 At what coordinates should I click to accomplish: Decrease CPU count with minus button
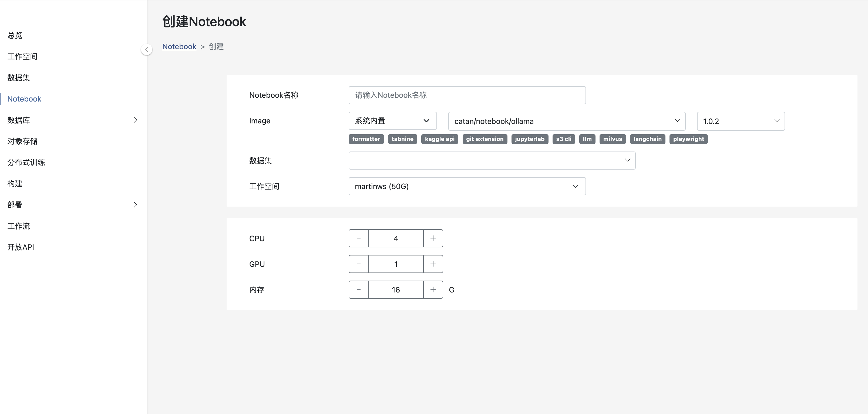click(359, 238)
